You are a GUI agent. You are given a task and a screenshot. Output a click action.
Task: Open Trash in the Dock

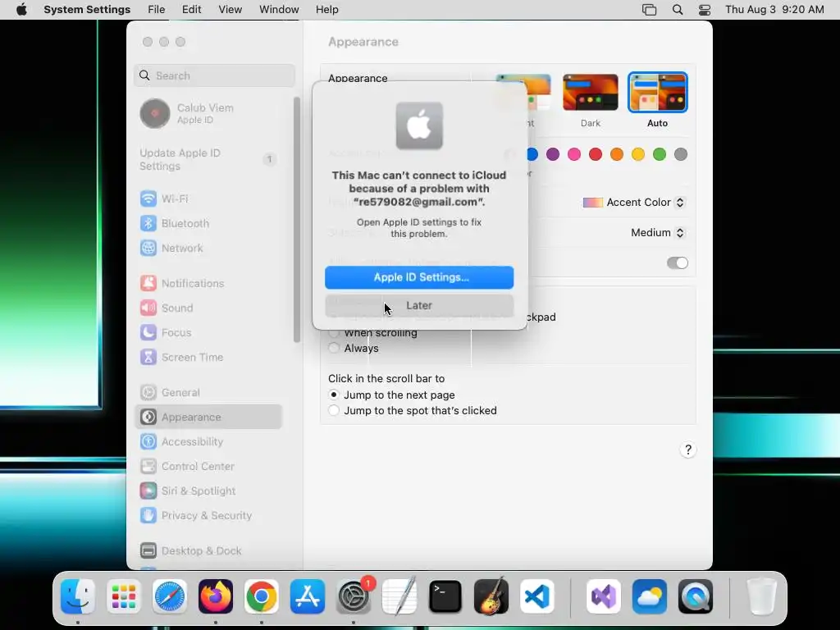[761, 596]
